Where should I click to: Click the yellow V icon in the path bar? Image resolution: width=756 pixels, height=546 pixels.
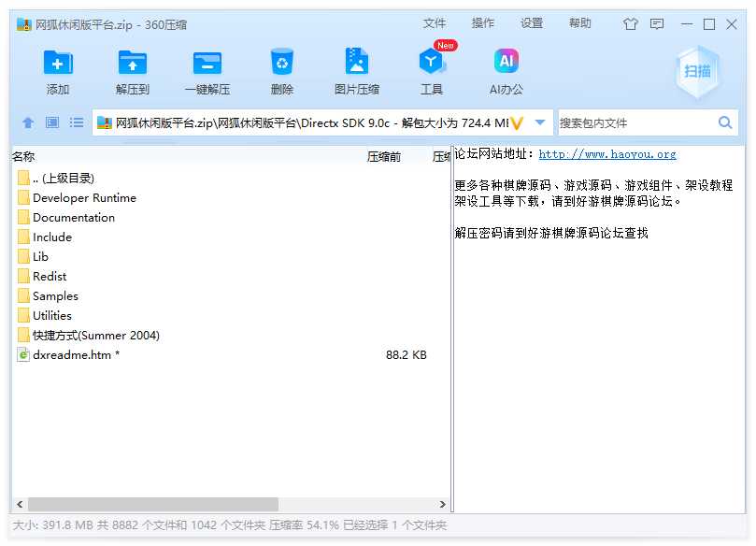[x=517, y=123]
